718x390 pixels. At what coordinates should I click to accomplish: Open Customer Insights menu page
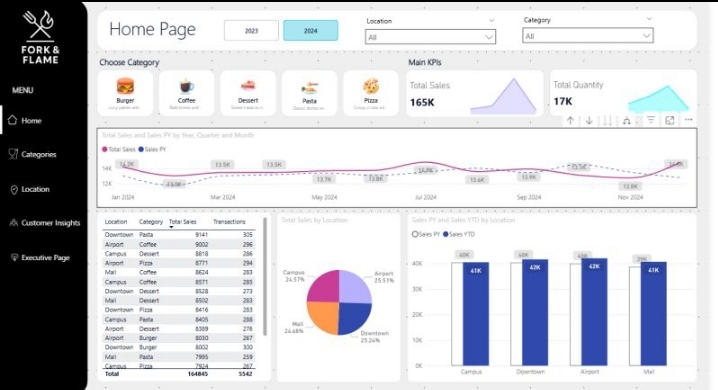[x=44, y=223]
